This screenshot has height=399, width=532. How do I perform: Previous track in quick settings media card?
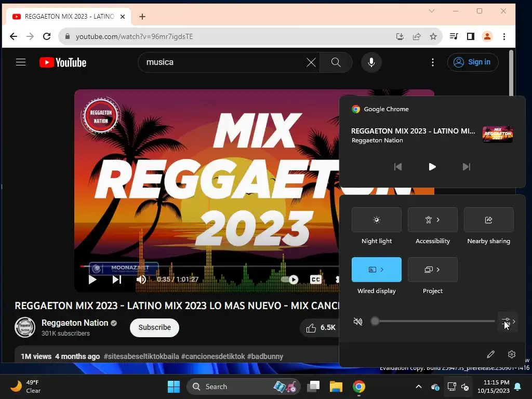397,167
